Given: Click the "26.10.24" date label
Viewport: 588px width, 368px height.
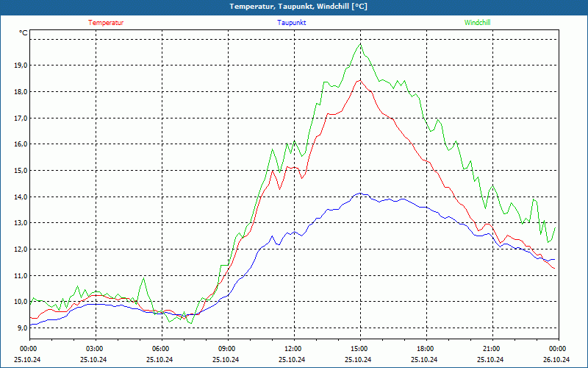Looking at the screenshot, I should coord(556,359).
